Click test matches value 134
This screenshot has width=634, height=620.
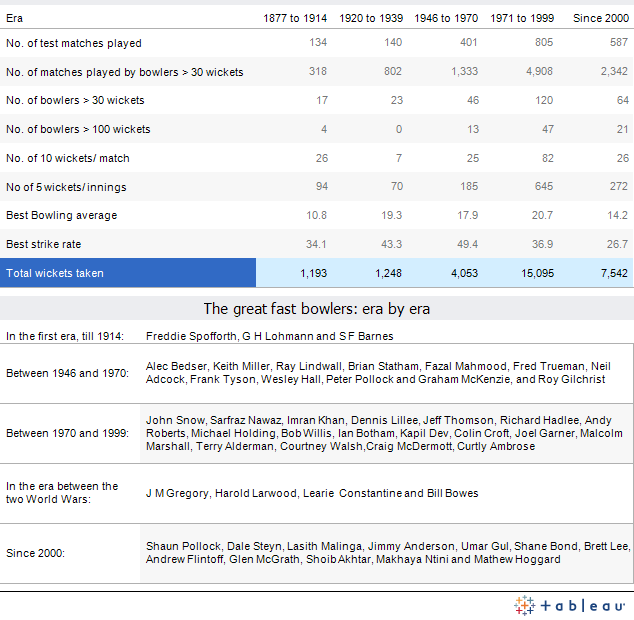[x=318, y=42]
